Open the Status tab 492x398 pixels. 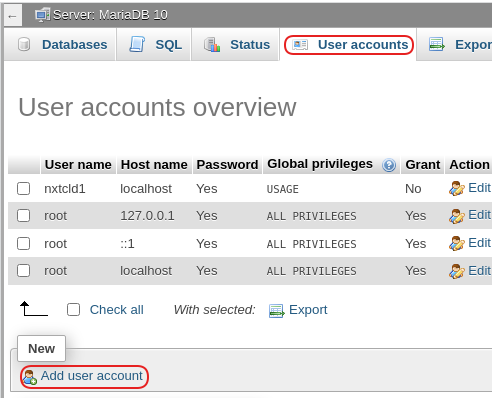point(235,44)
